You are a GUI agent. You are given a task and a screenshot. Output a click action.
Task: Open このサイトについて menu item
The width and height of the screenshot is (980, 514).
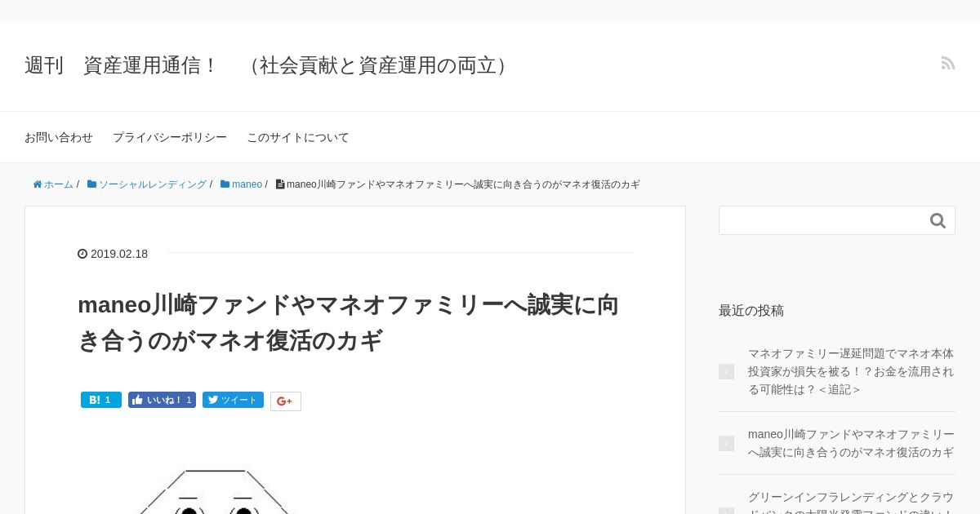(x=298, y=137)
